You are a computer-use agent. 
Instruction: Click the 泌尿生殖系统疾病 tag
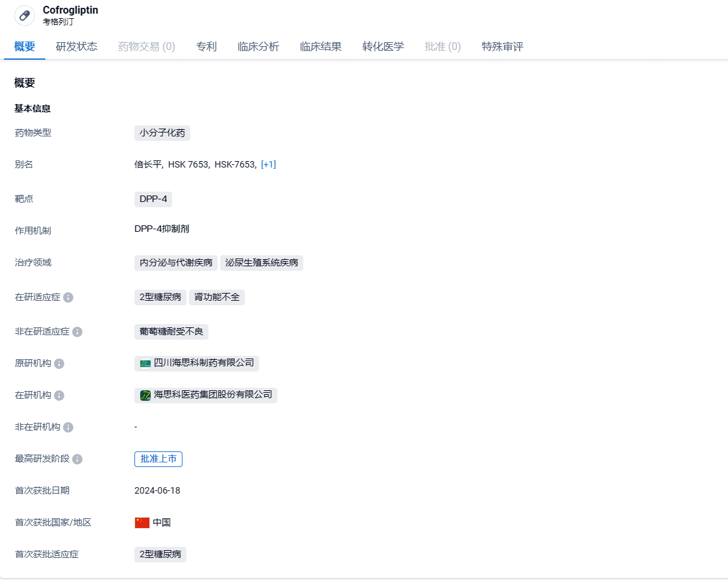(x=262, y=263)
